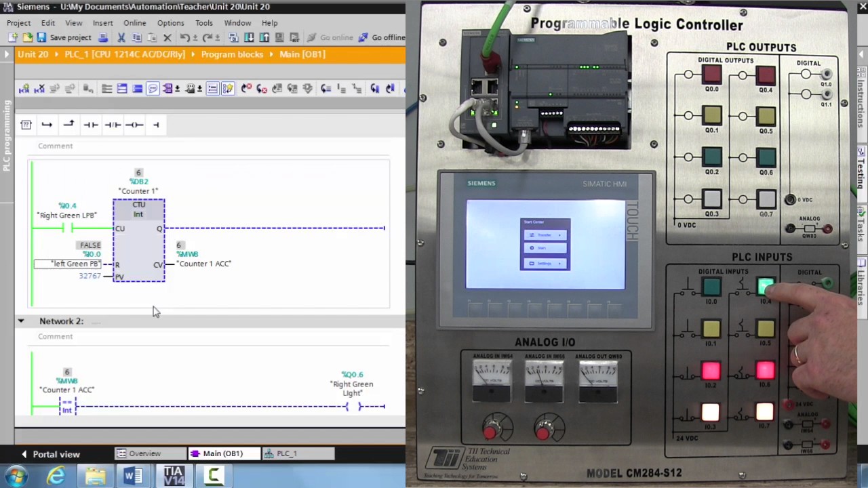Switch to Portal view
Screen dimensions: 868x488
pos(50,454)
